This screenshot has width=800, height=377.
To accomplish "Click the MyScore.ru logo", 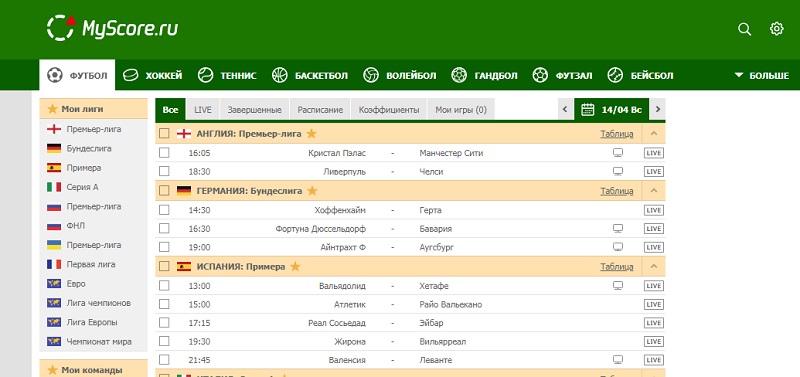I will [112, 29].
